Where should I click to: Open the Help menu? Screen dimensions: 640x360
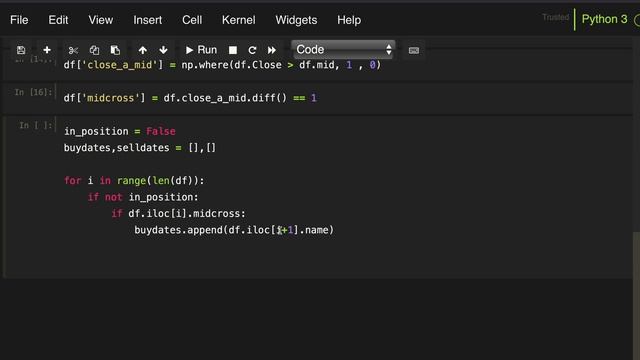coord(349,20)
